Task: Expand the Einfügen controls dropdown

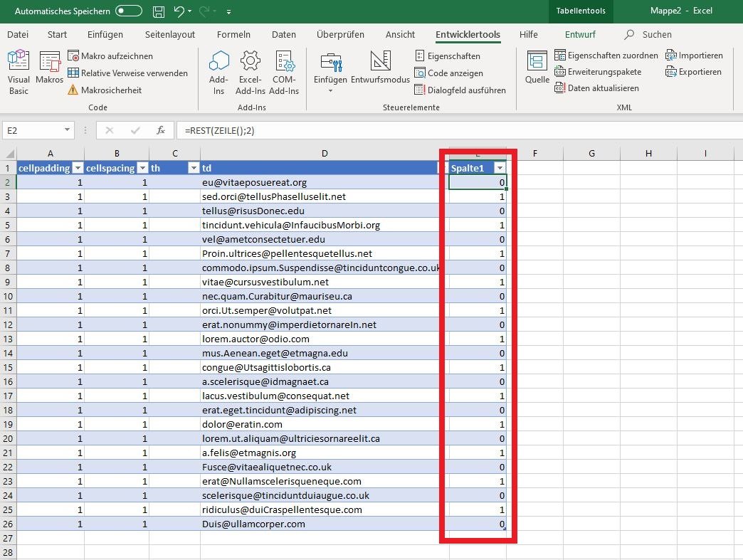Action: click(330, 90)
